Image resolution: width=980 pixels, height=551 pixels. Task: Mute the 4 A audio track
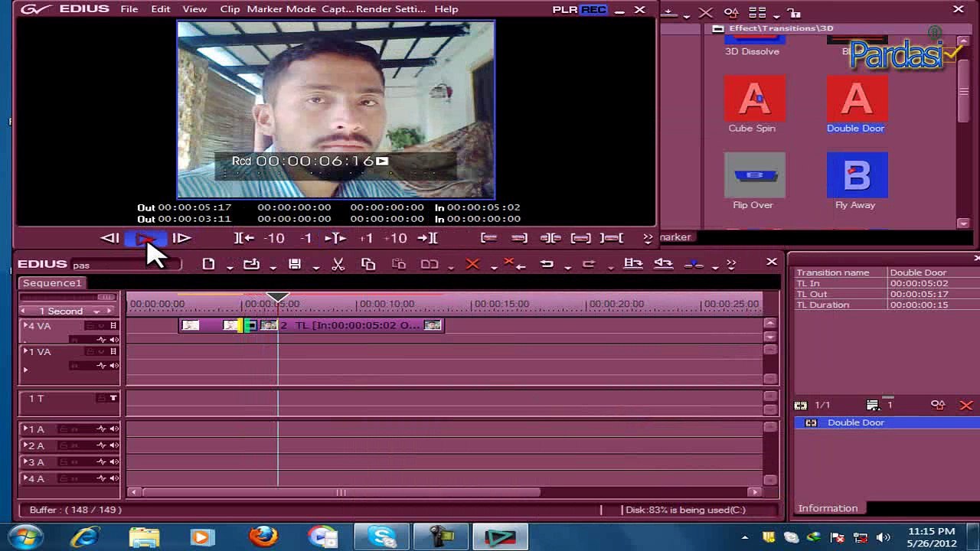(x=114, y=479)
